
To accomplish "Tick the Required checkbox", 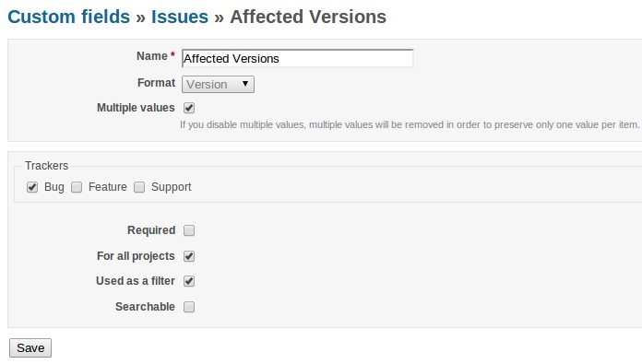I will (x=189, y=230).
